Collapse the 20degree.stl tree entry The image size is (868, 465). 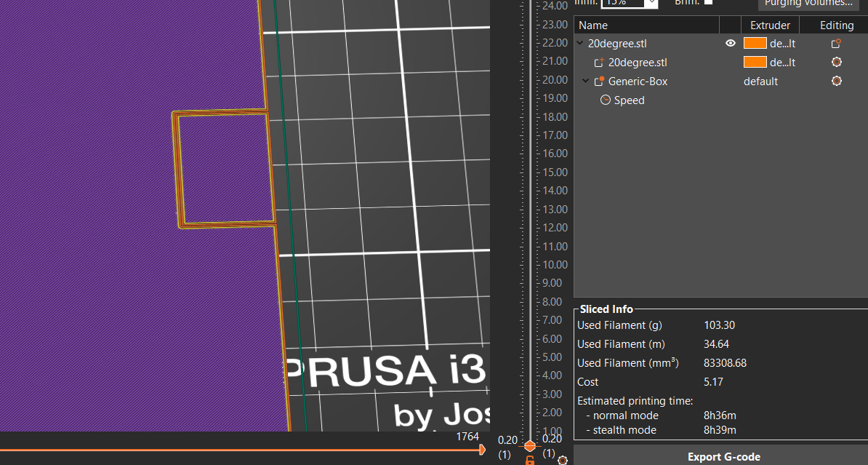[579, 43]
